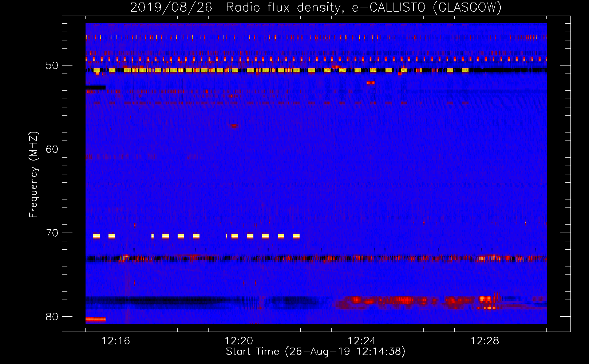Click the 70 frequency tick label

pos(52,233)
